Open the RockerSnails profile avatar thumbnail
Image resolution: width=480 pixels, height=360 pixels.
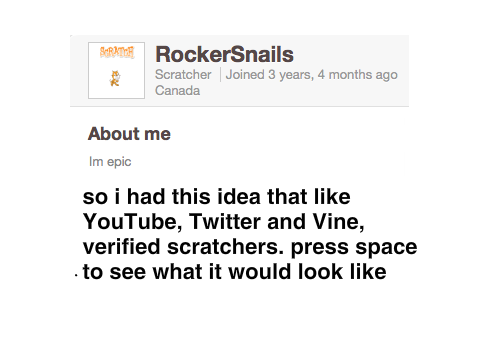point(116,70)
